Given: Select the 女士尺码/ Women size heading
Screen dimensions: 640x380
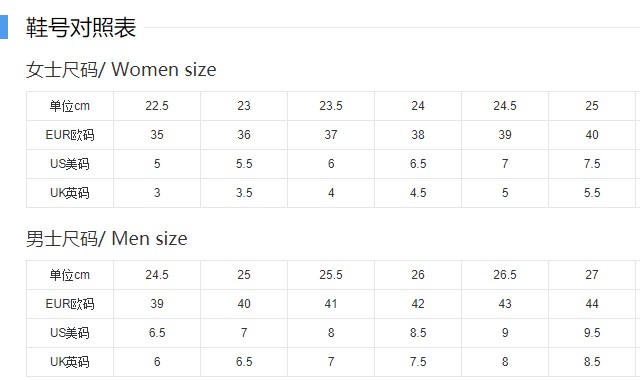Looking at the screenshot, I should pos(121,69).
